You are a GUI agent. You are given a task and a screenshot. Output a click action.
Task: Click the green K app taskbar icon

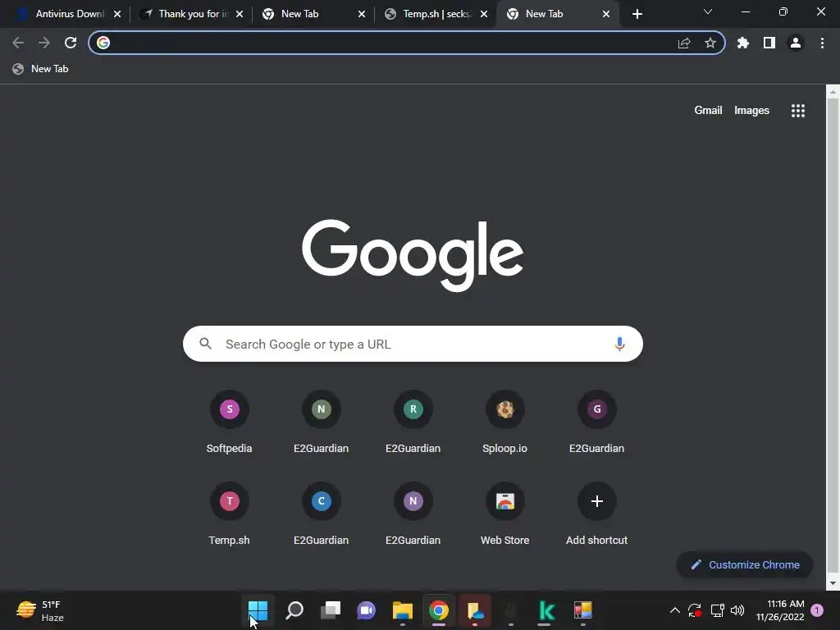(547, 610)
